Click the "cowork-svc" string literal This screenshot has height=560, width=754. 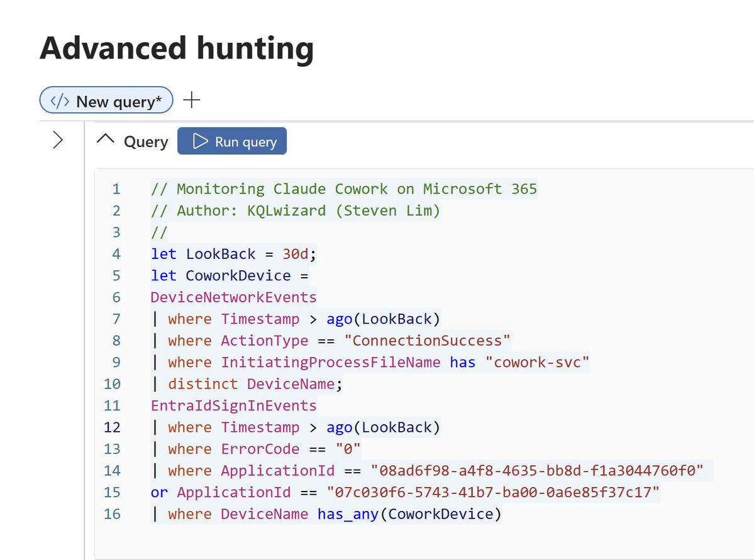pos(537,362)
